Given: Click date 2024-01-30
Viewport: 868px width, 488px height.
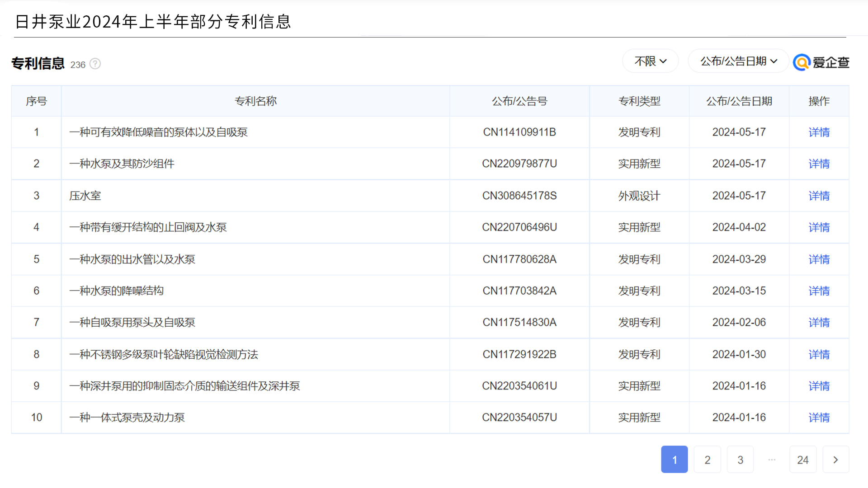Looking at the screenshot, I should point(739,355).
